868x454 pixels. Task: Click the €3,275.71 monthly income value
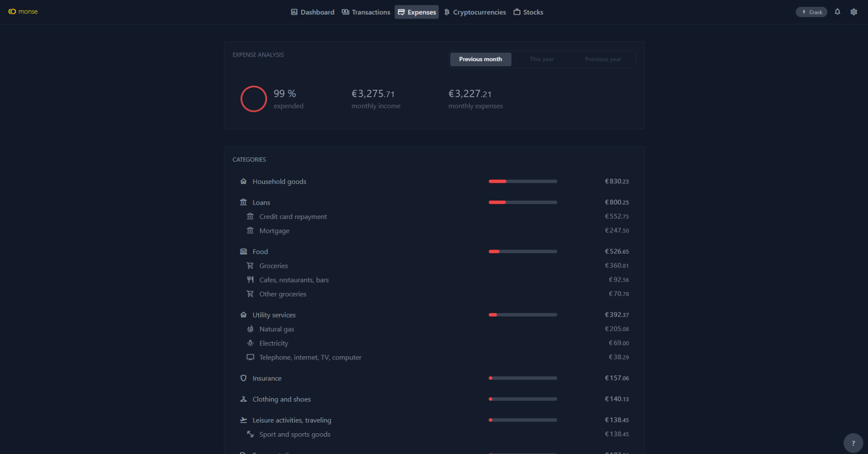pos(373,94)
